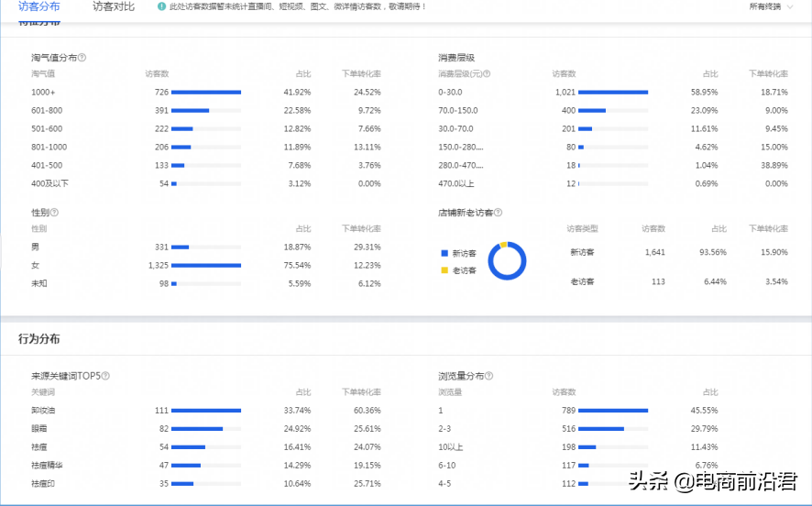The height and width of the screenshot is (506, 812).
Task: Click the 401-500 淘气值 row label
Action: coord(47,165)
